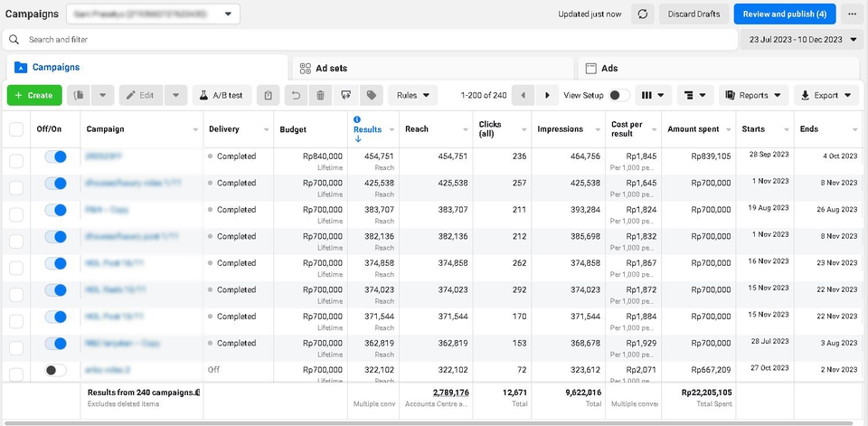This screenshot has height=426, width=868.
Task: Click the delete trash icon
Action: pos(320,95)
